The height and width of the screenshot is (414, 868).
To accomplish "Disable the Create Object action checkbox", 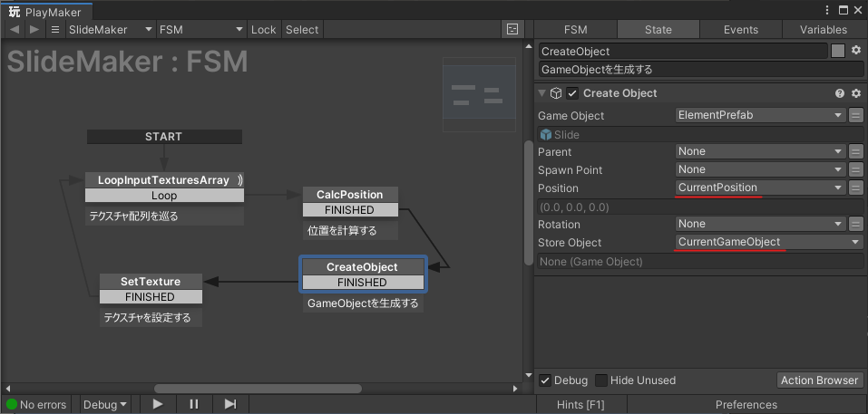I will [x=572, y=93].
